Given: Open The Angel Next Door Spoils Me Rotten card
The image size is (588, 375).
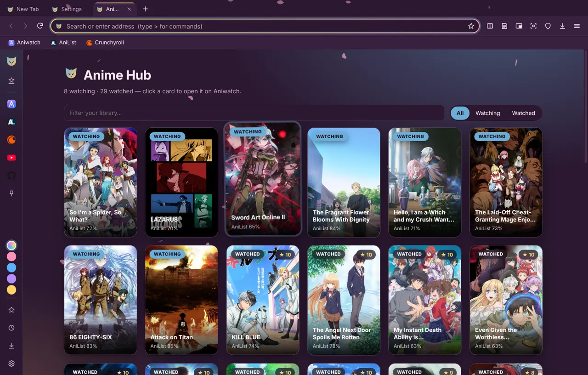Looking at the screenshot, I should 344,300.
